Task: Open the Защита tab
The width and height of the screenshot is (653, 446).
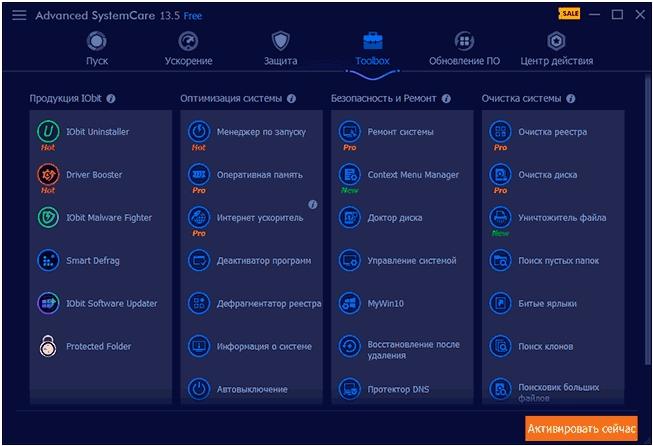Action: 281,49
